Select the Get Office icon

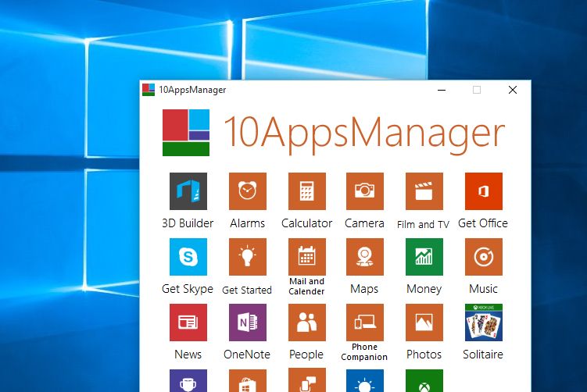coord(484,191)
